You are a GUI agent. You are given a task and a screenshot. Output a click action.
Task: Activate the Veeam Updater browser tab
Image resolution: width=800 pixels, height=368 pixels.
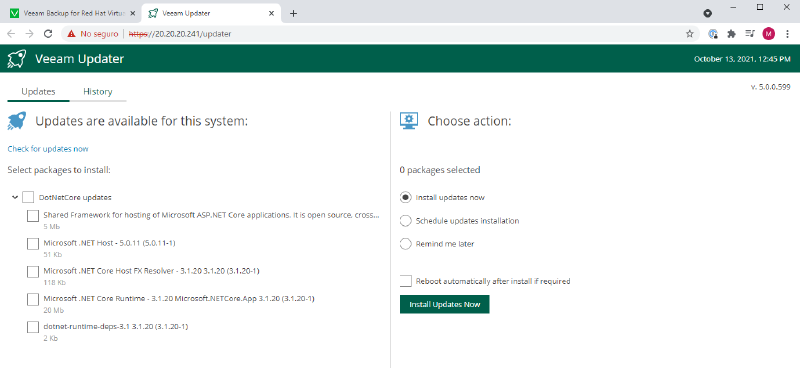pos(211,13)
